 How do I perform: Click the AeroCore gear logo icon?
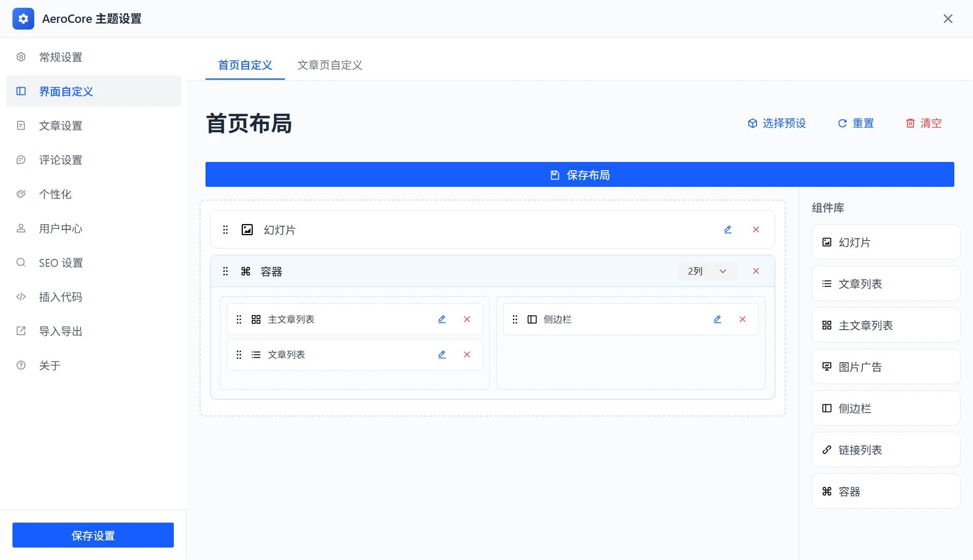click(x=23, y=18)
